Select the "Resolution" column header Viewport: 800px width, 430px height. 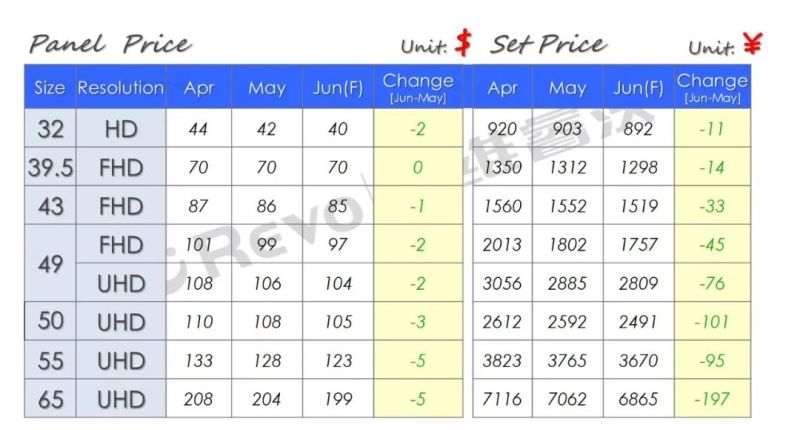[x=121, y=88]
